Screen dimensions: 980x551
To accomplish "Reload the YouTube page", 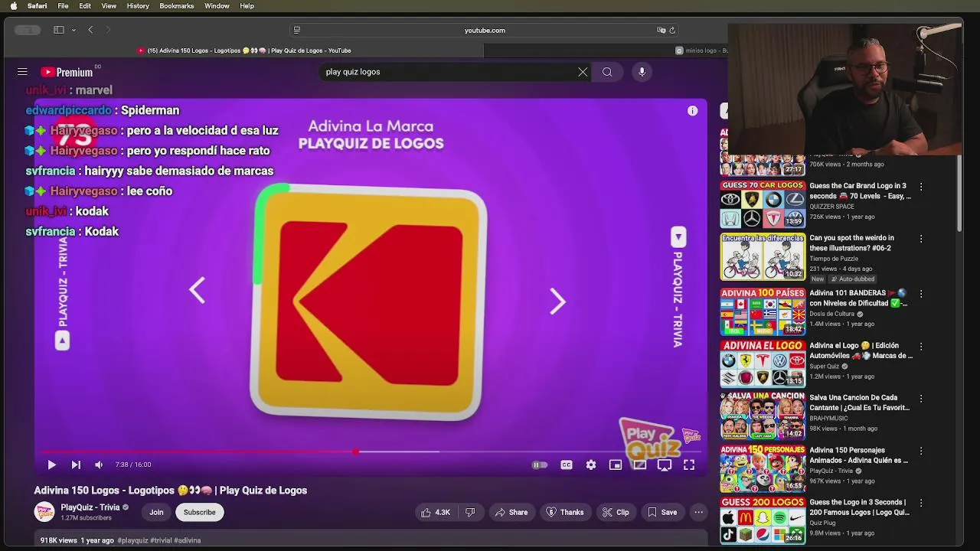I will click(672, 30).
